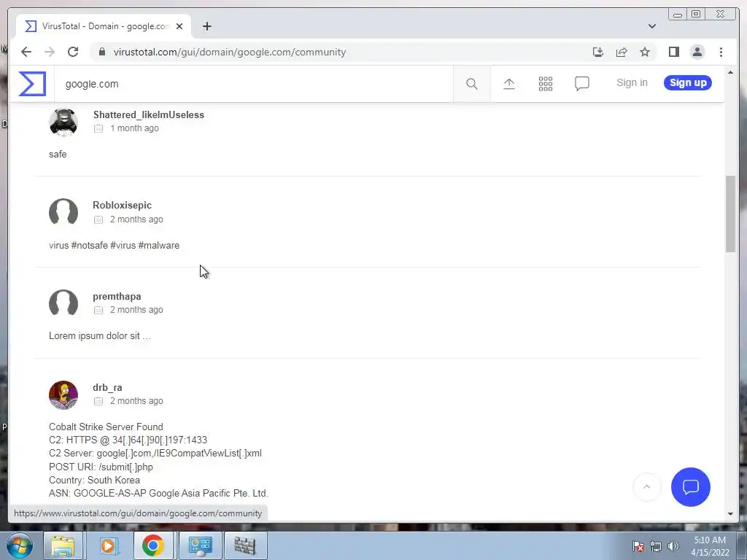Bookmark this page with star icon
The image size is (747, 560).
point(645,52)
